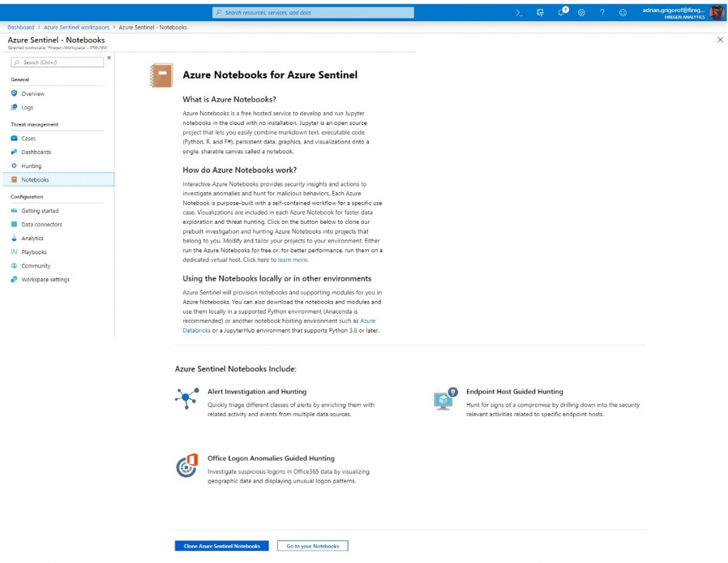The width and height of the screenshot is (728, 563).
Task: Go to Dashboards under Threat management
Action: (x=35, y=152)
